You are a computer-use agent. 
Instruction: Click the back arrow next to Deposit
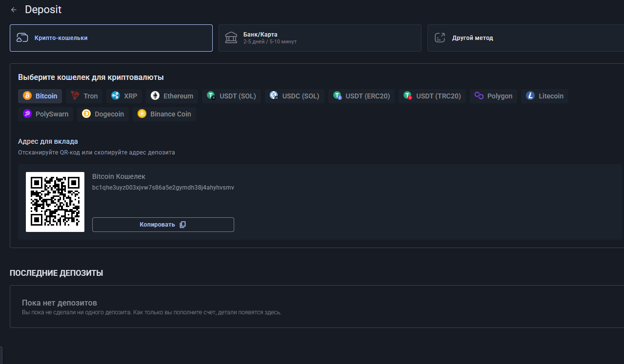pyautogui.click(x=14, y=10)
